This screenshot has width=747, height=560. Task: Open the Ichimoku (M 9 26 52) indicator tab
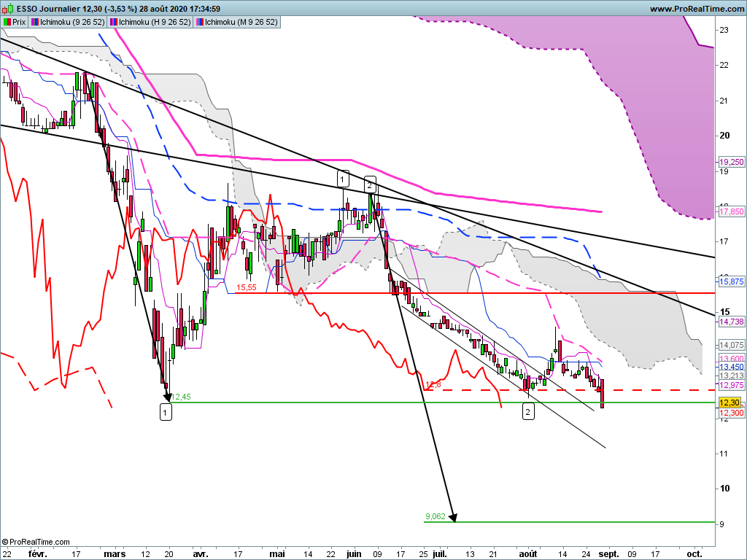coord(237,22)
